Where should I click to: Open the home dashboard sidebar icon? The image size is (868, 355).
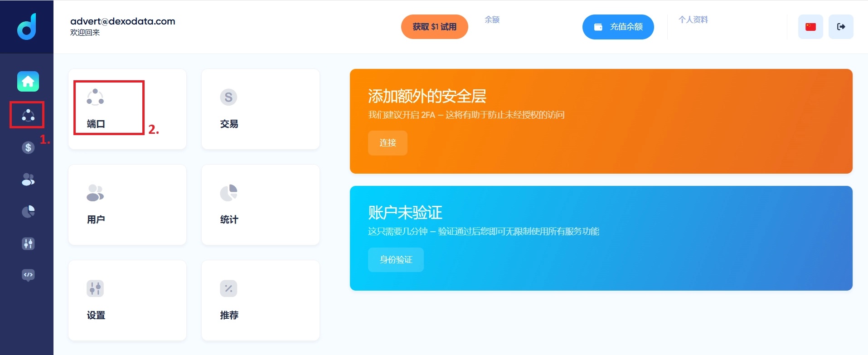coord(28,82)
